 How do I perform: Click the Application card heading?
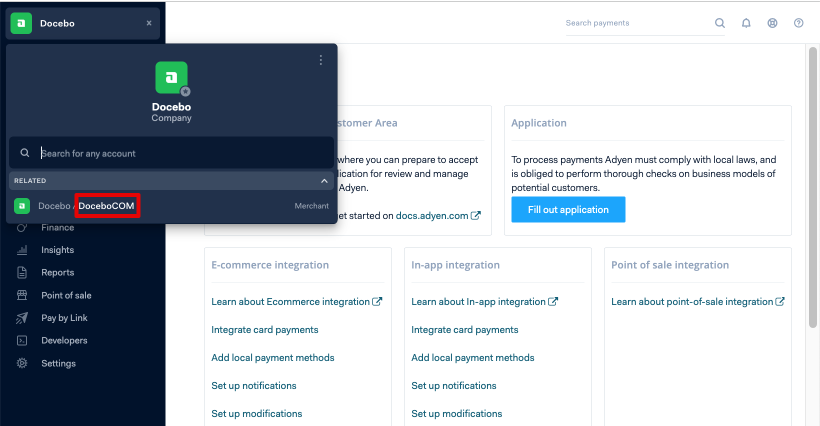tap(539, 123)
